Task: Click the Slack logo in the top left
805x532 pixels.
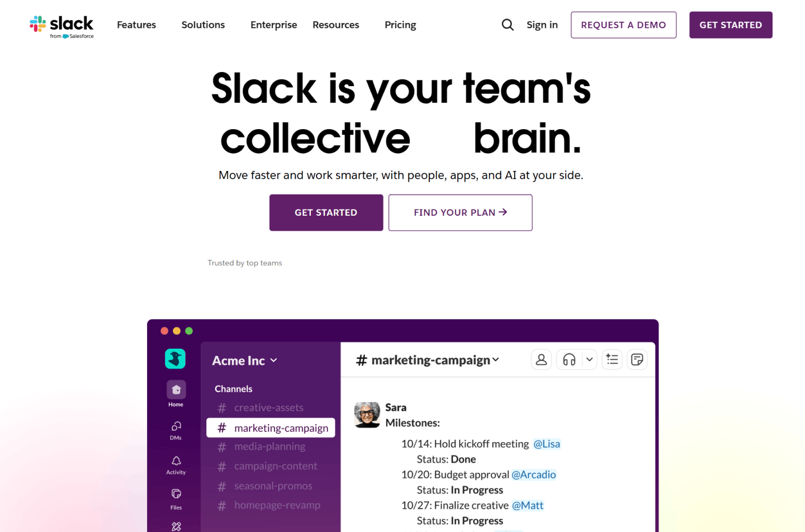Action: coord(61,25)
